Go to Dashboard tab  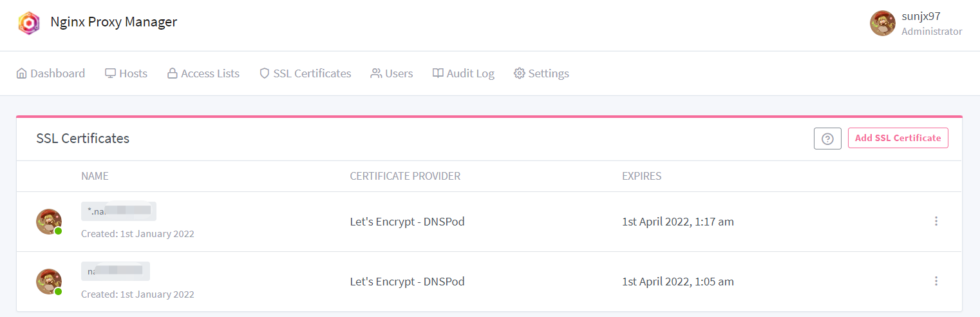pos(51,73)
